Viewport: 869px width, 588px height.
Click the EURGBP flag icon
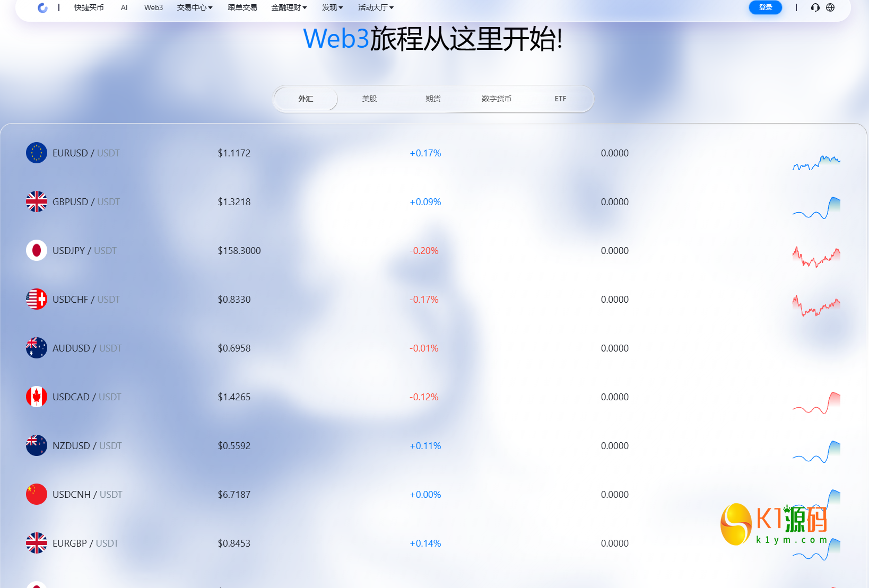pos(37,543)
